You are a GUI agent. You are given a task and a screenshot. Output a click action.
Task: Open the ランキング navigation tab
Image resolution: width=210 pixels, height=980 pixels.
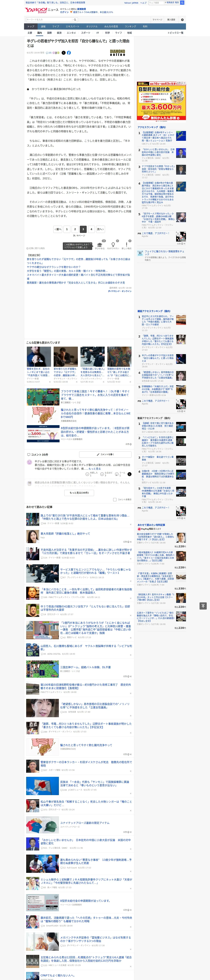(130, 27)
